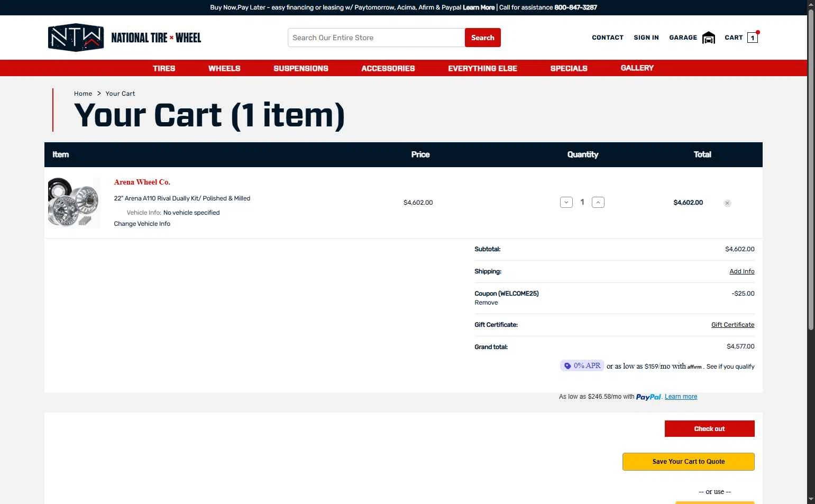Open the Tires menu
The image size is (815, 504).
tap(164, 68)
